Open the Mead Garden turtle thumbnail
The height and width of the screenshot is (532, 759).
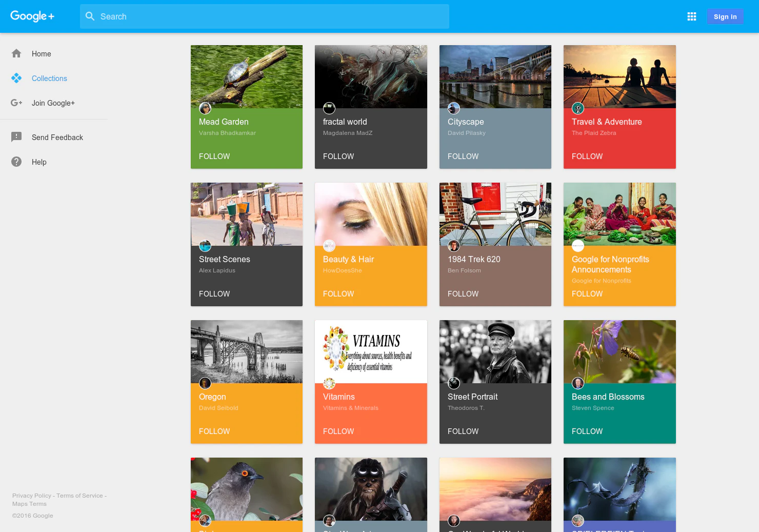click(247, 76)
